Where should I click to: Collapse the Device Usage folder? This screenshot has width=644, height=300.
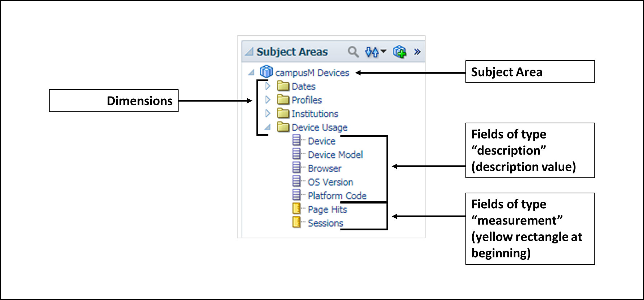point(268,127)
